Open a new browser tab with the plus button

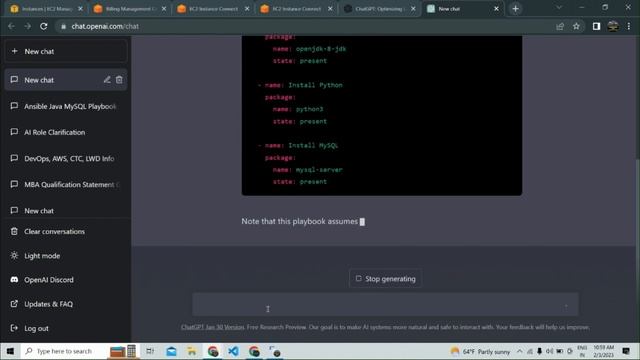click(x=516, y=9)
